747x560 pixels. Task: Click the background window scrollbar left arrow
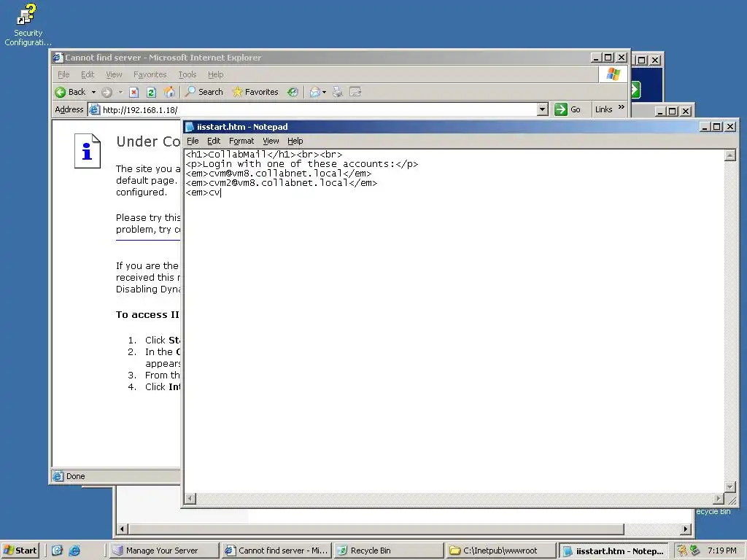pos(122,529)
